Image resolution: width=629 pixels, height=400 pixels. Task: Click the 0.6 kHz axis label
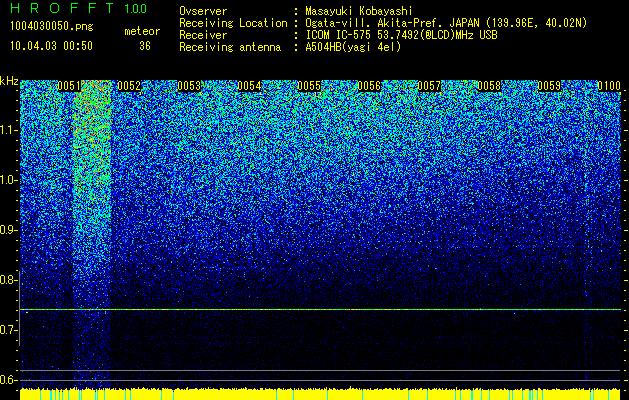pos(8,380)
